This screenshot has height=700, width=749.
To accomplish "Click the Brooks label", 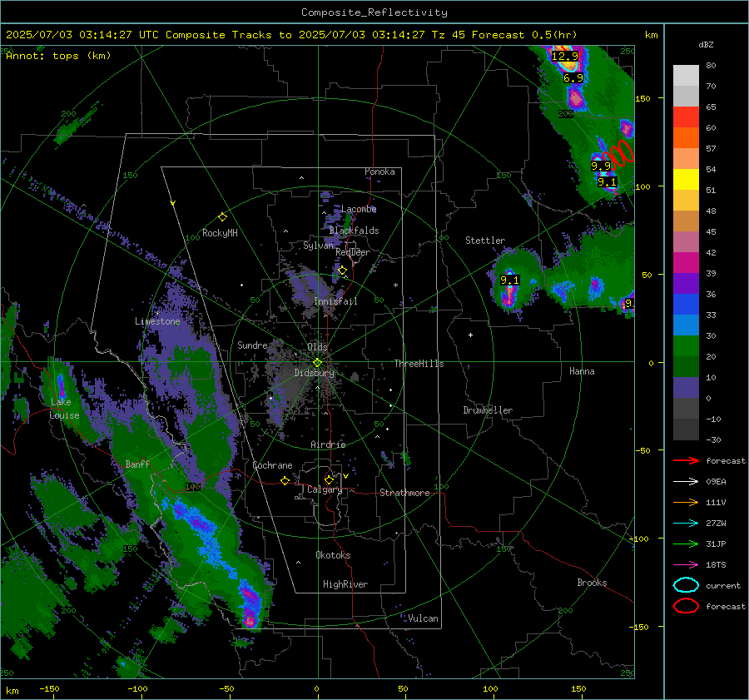I will point(592,583).
